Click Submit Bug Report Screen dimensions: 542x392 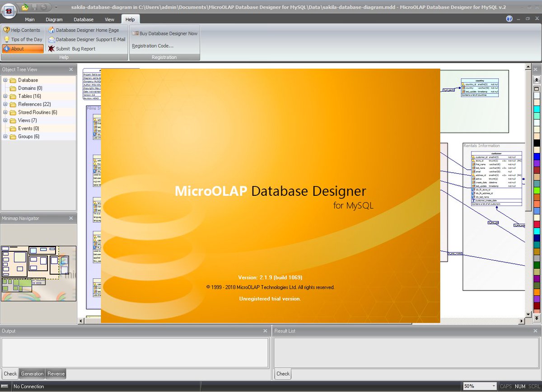[72, 49]
